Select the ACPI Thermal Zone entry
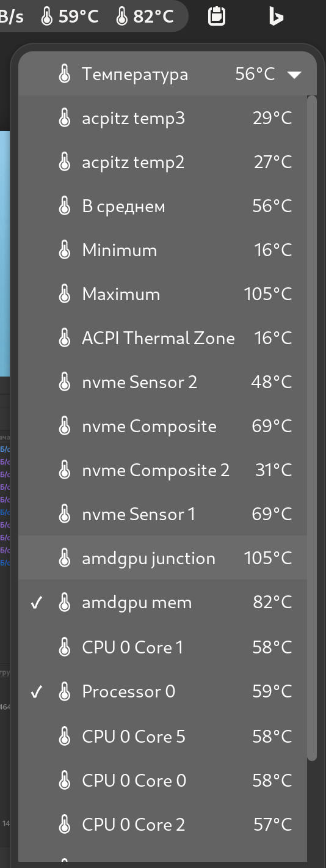The height and width of the screenshot is (868, 326). coord(162,338)
